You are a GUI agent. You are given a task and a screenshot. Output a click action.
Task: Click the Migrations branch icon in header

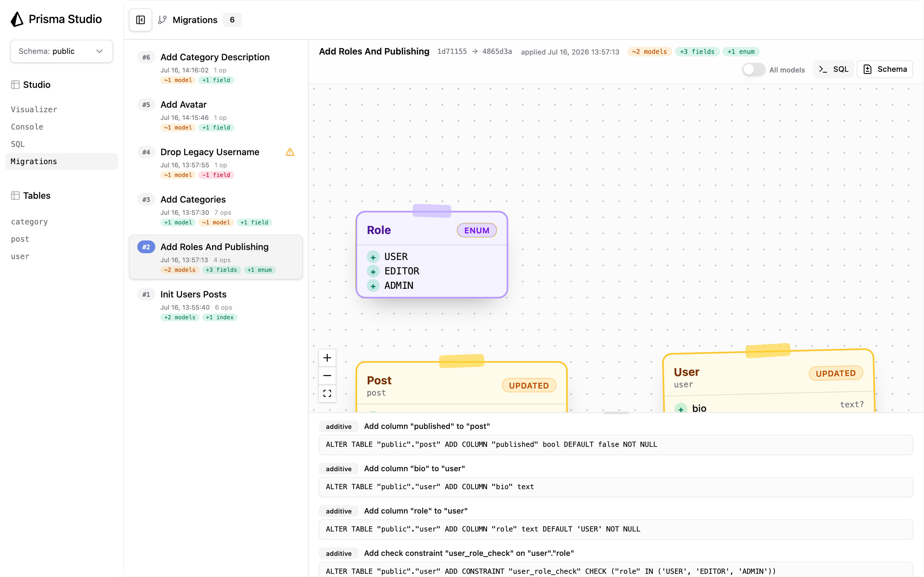click(x=162, y=20)
